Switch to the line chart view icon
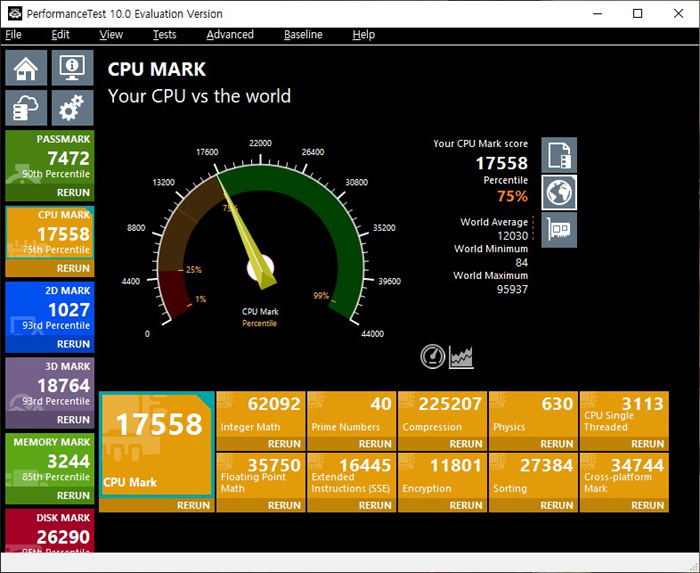This screenshot has height=573, width=700. click(461, 356)
